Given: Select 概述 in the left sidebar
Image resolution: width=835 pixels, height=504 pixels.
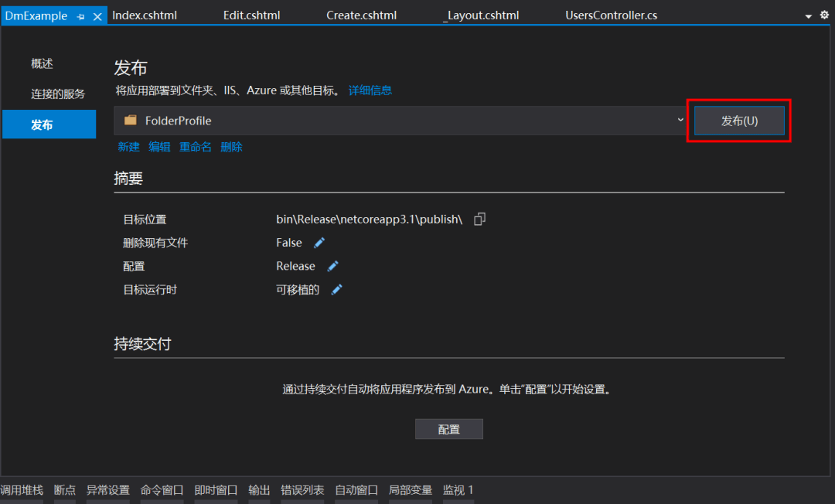Looking at the screenshot, I should [41, 63].
